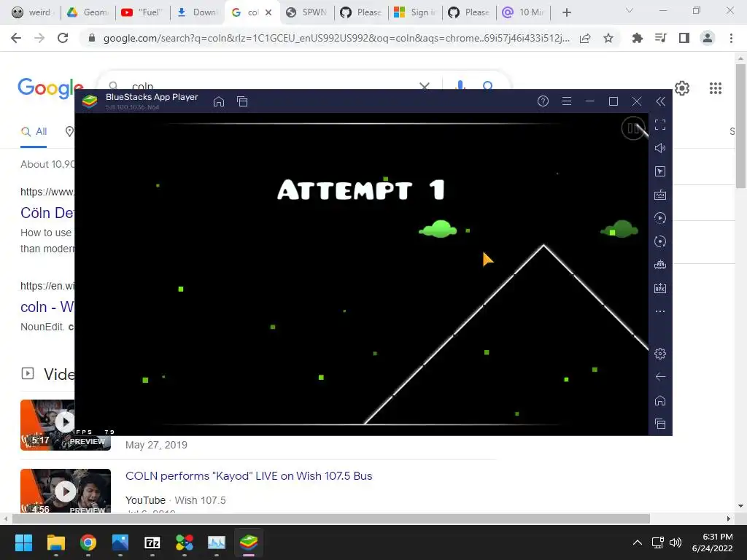
Task: Switch to the 'Downl' download tab
Action: 197,12
